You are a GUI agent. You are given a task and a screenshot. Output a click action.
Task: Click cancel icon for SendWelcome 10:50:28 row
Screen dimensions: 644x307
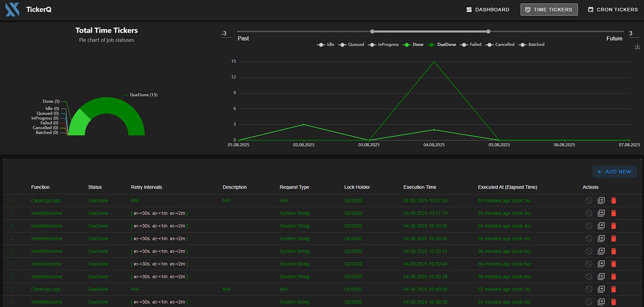(x=589, y=276)
